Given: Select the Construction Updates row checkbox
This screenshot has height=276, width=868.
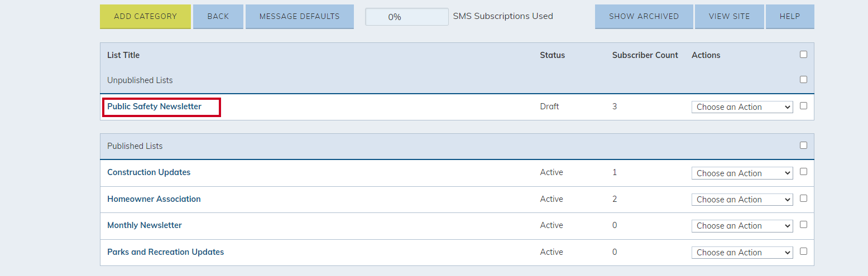Looking at the screenshot, I should click(803, 171).
